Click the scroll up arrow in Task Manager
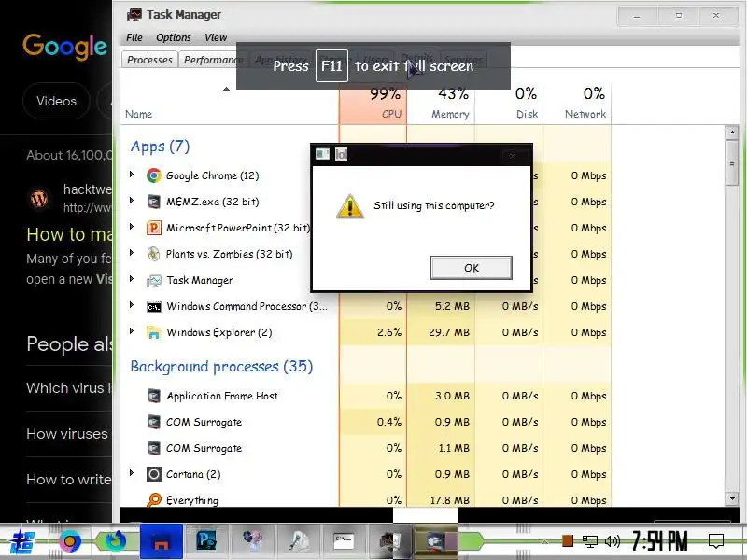Viewport: 747px width, 560px height. (x=732, y=133)
